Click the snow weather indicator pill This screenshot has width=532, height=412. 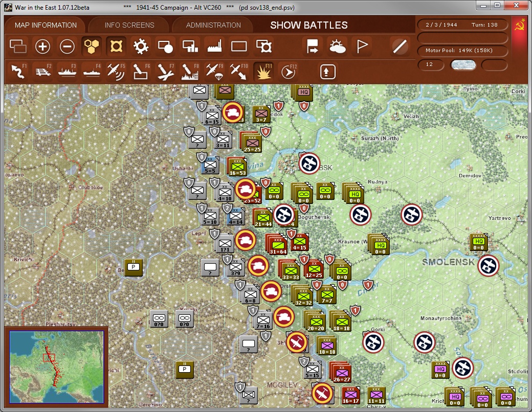463,65
